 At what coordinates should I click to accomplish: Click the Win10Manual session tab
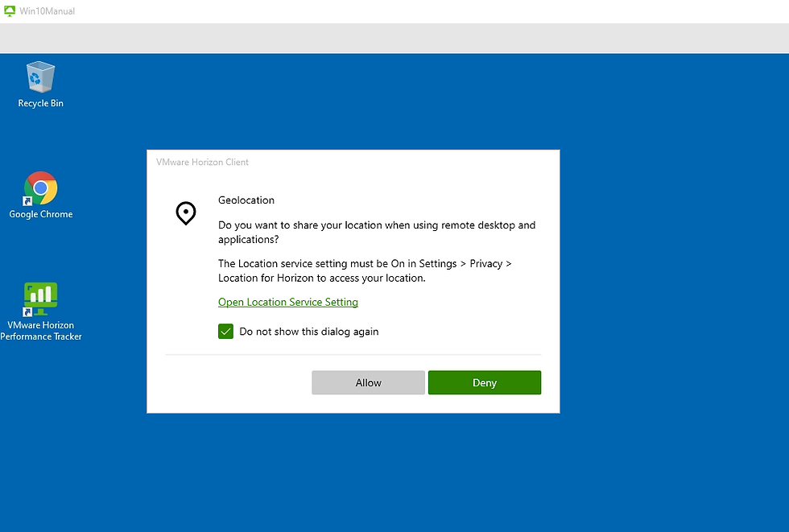[x=47, y=10]
